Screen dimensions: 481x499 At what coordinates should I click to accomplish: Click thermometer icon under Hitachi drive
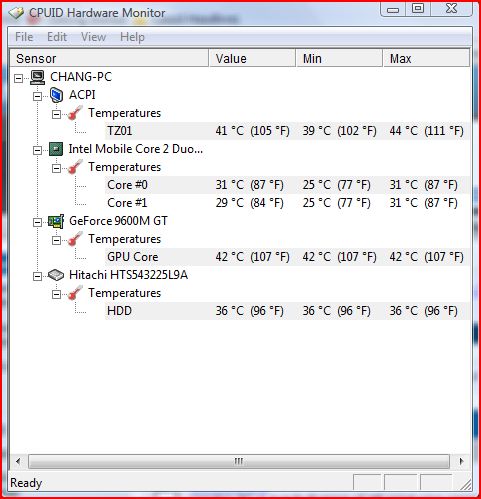75,293
